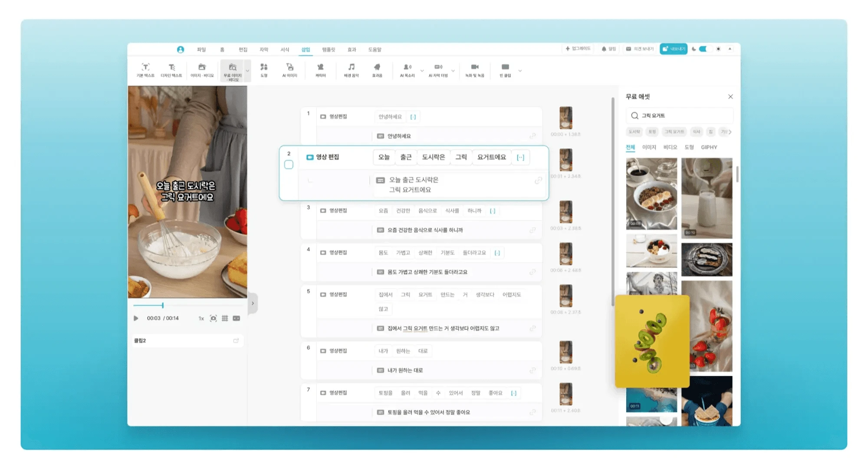Select the 디자인 텍스트 tool
Screen dimensions: 868x463
click(x=171, y=70)
